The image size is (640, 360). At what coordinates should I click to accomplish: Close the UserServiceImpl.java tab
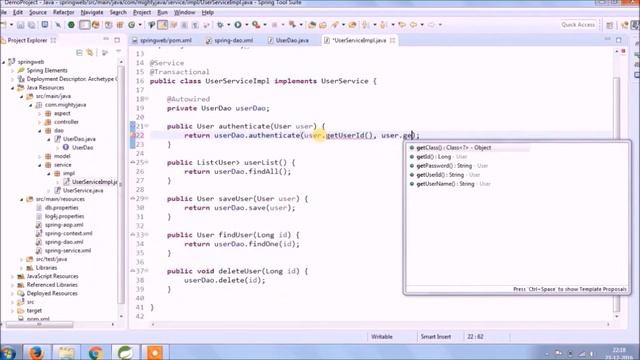tap(393, 40)
